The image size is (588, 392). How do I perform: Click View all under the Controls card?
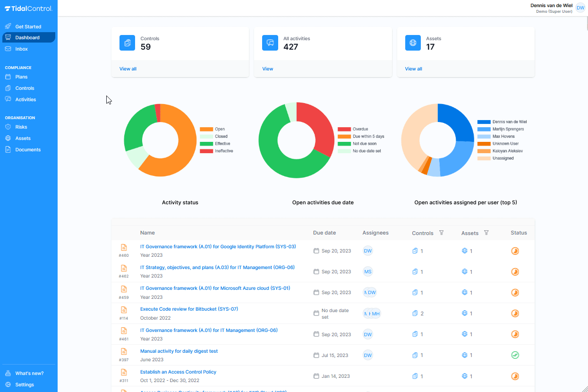[128, 69]
